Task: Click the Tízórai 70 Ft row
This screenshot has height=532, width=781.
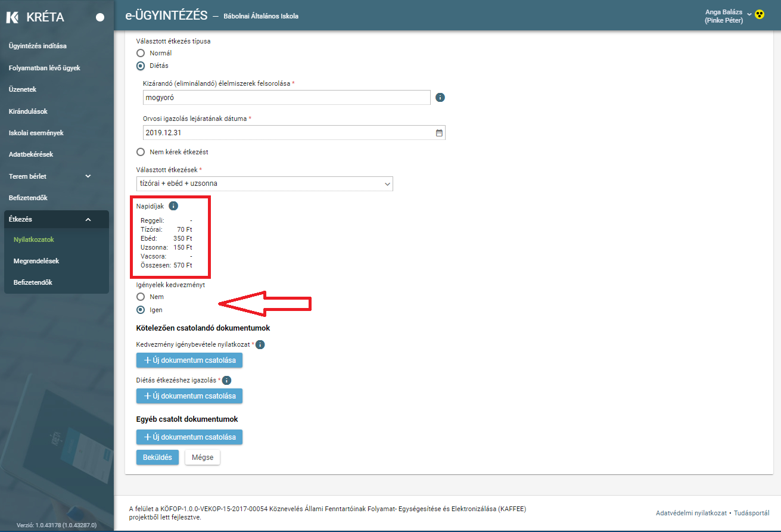Action: [x=166, y=229]
